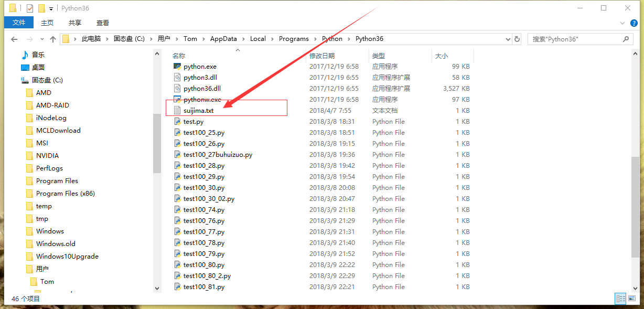The image size is (644, 309).
Task: Click the Windows.old folder icon
Action: pos(29,244)
